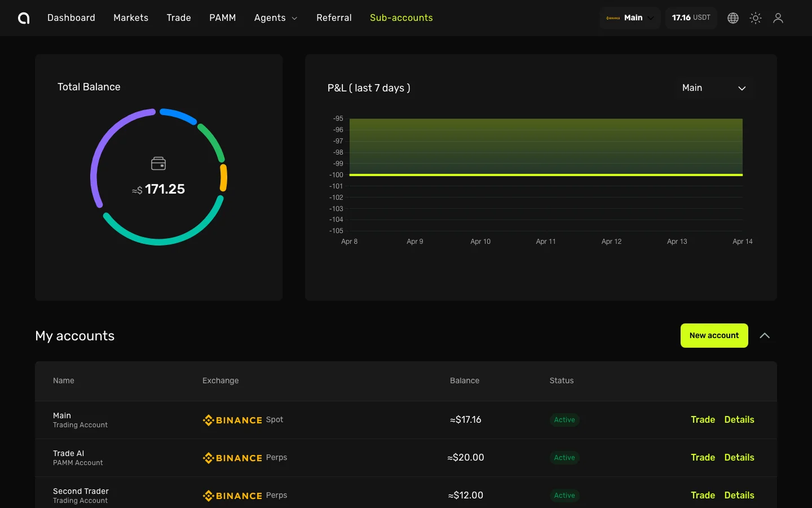The width and height of the screenshot is (812, 508).
Task: Open the language globe icon
Action: coord(733,18)
